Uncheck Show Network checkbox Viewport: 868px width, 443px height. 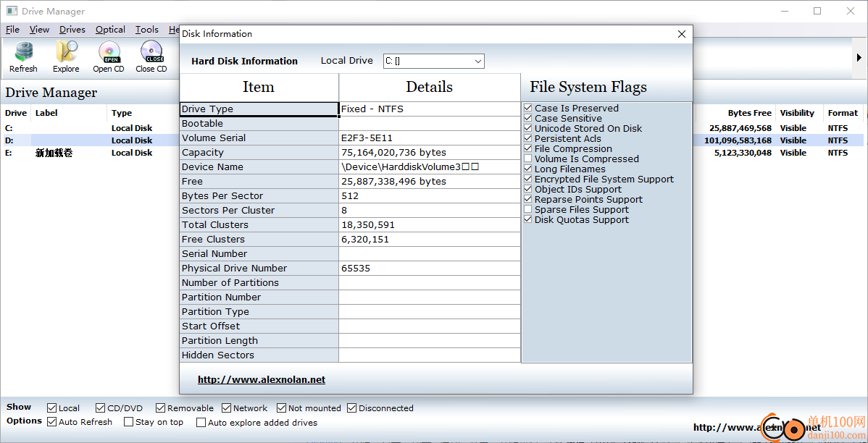(226, 408)
